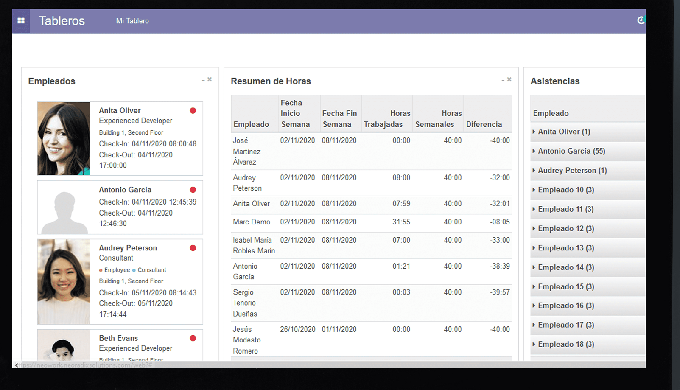Click the 01:21 worked hours cell
Screen dimensions: 680x390
401,266
